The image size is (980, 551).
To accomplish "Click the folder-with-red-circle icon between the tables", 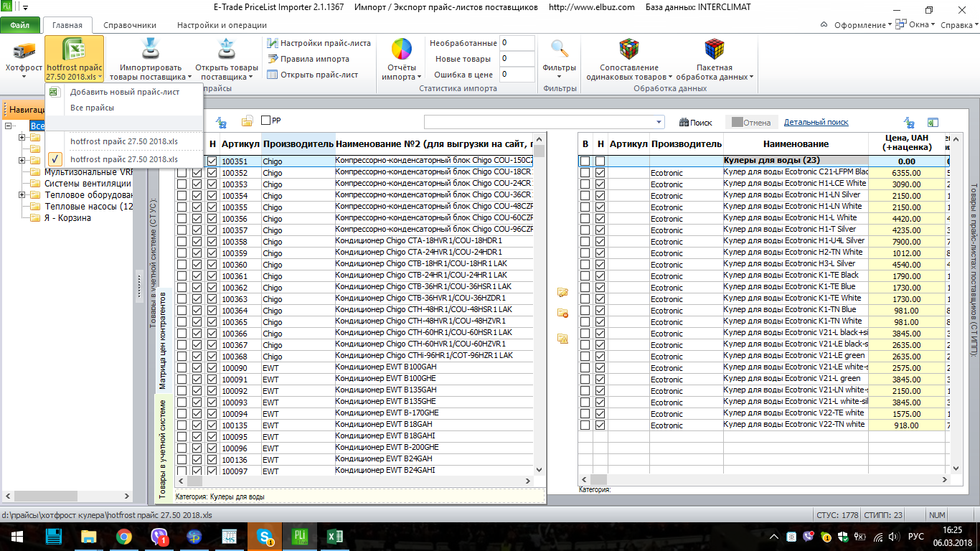I will [562, 313].
